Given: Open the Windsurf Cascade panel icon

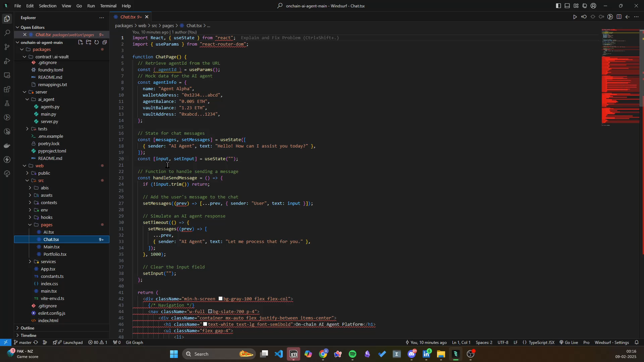Looking at the screenshot, I should click(x=585, y=6).
